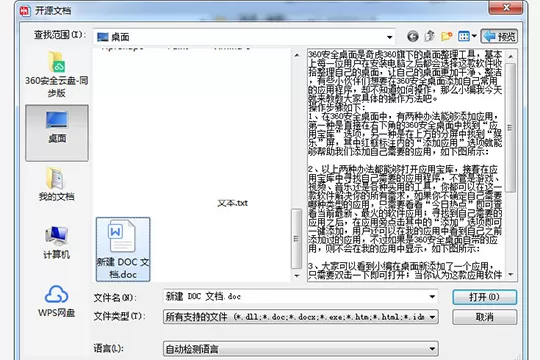The width and height of the screenshot is (540, 360).
Task: Go up one folder level
Action: point(429,36)
